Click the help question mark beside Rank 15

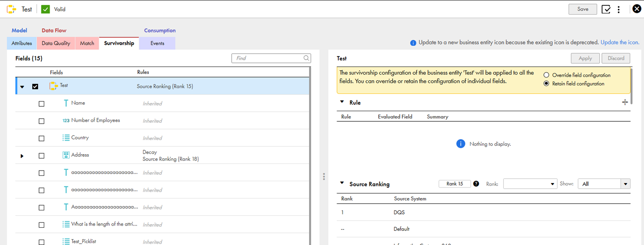(x=476, y=184)
